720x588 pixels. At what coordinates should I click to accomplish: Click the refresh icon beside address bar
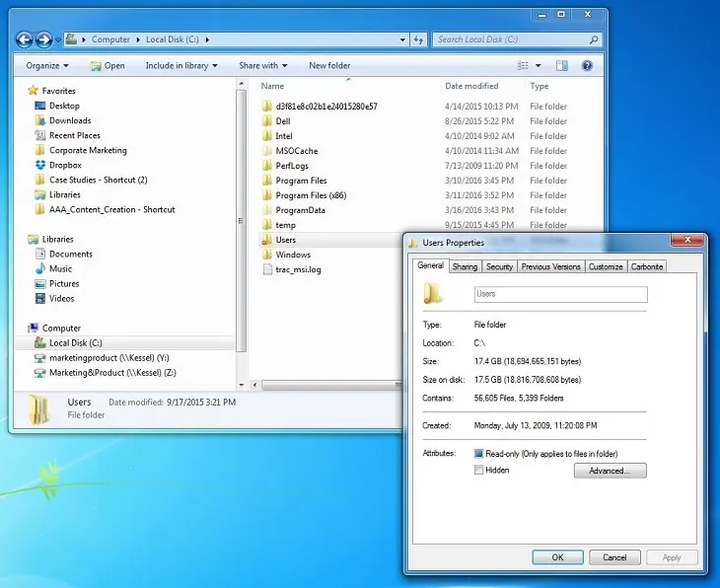tap(418, 40)
